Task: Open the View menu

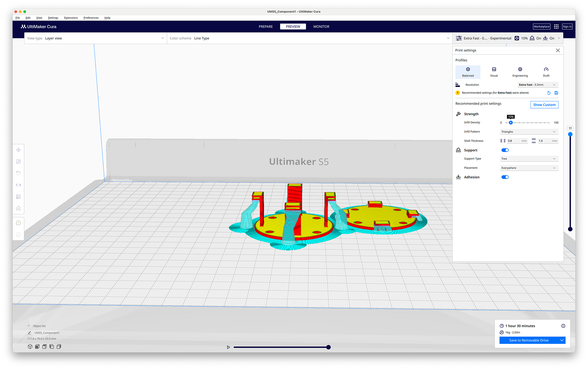Action: coord(39,18)
